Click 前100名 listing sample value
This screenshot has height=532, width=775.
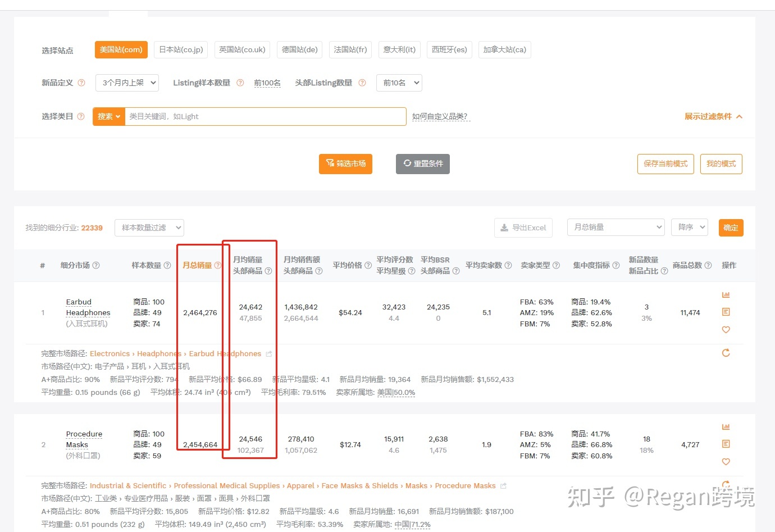[267, 83]
